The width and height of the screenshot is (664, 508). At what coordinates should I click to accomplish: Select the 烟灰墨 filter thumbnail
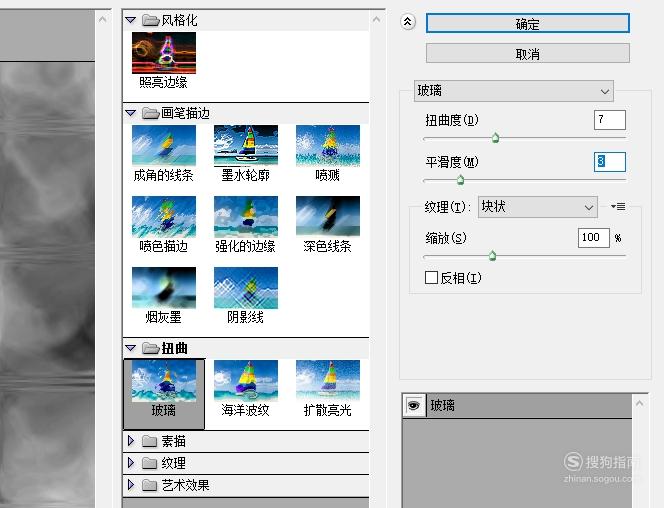pyautogui.click(x=163, y=287)
